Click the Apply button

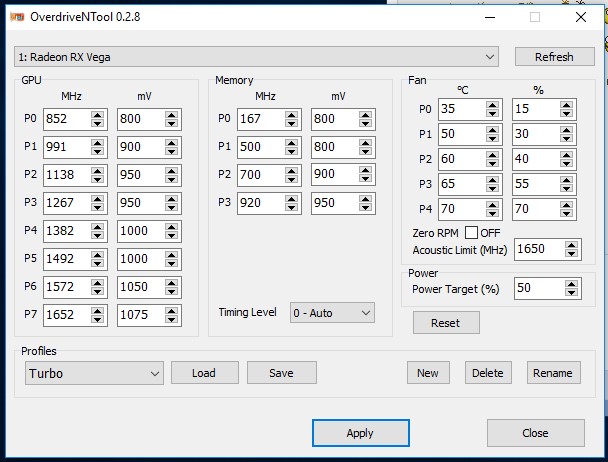tap(361, 433)
